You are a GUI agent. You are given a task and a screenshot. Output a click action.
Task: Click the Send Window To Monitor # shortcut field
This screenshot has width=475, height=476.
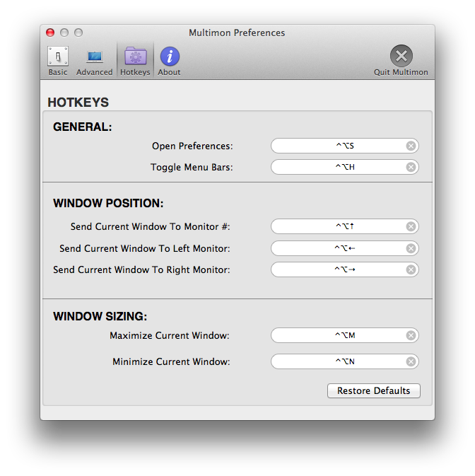344,226
